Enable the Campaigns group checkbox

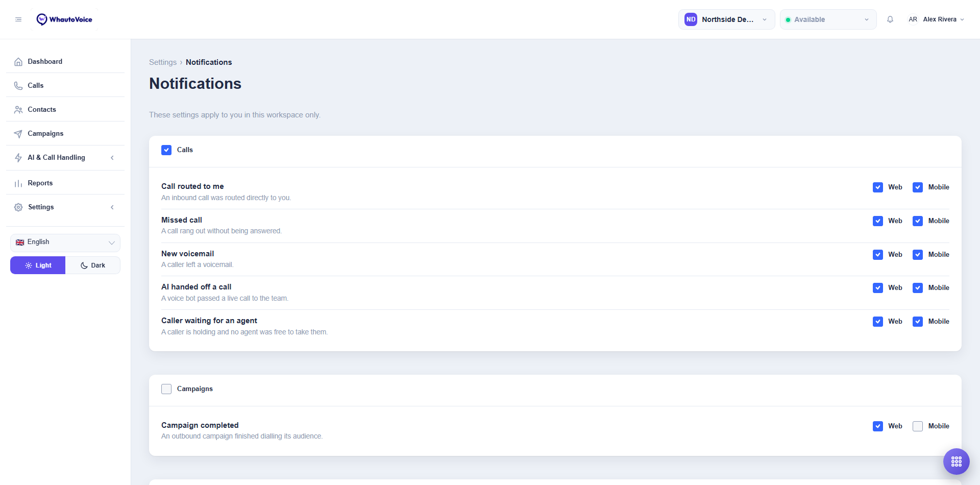click(x=166, y=389)
